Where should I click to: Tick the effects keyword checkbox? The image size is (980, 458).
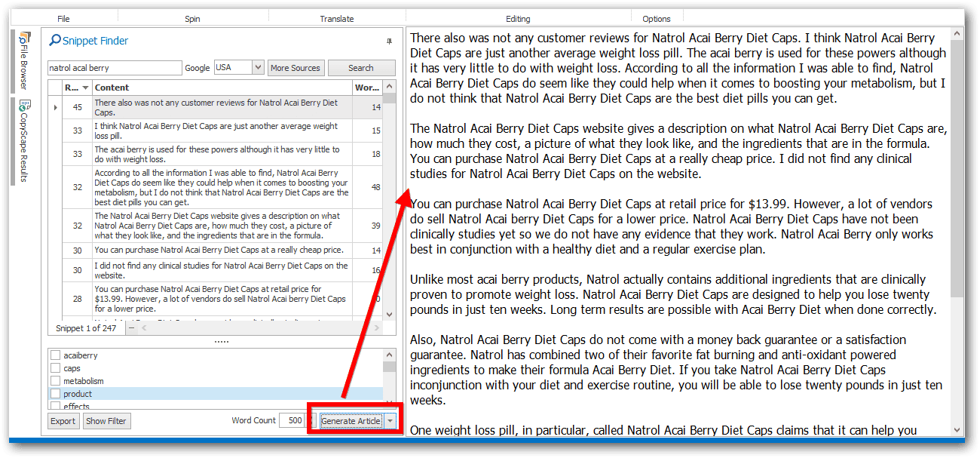pos(55,407)
